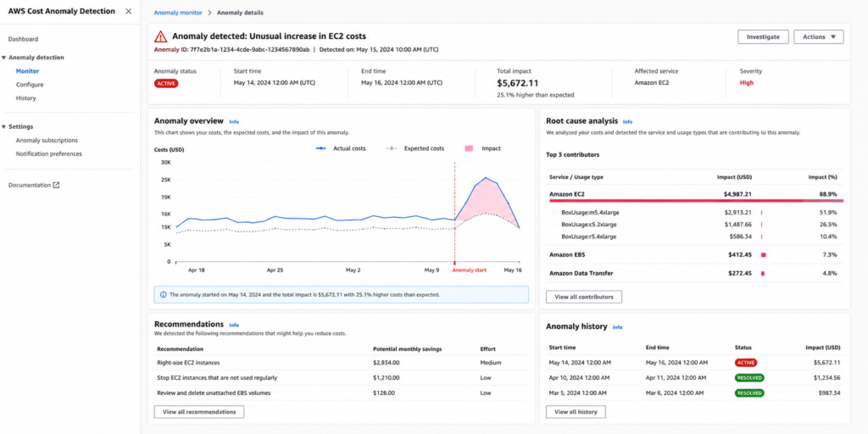Screen dimensions: 868x434
Task: Collapse the Settings section
Action: point(4,127)
